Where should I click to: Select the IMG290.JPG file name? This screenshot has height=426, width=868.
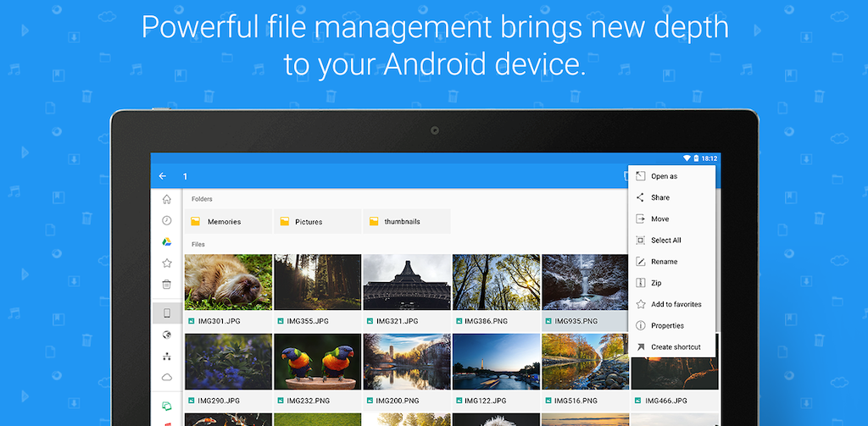[220, 401]
